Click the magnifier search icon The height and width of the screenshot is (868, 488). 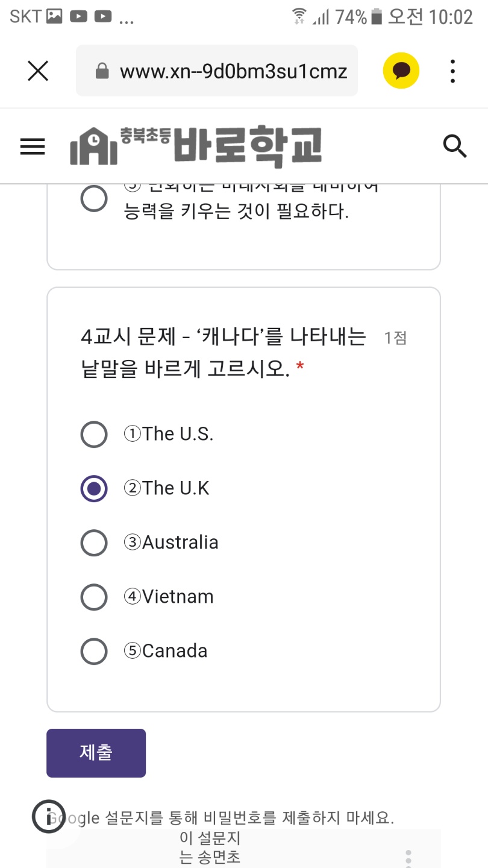(455, 146)
